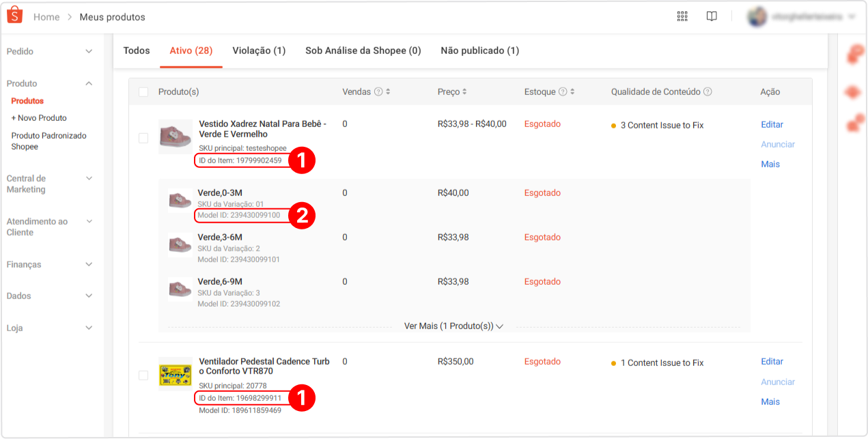Viewport: 868px width, 439px height.
Task: Select + Novo Produto in sidebar
Action: click(x=39, y=118)
